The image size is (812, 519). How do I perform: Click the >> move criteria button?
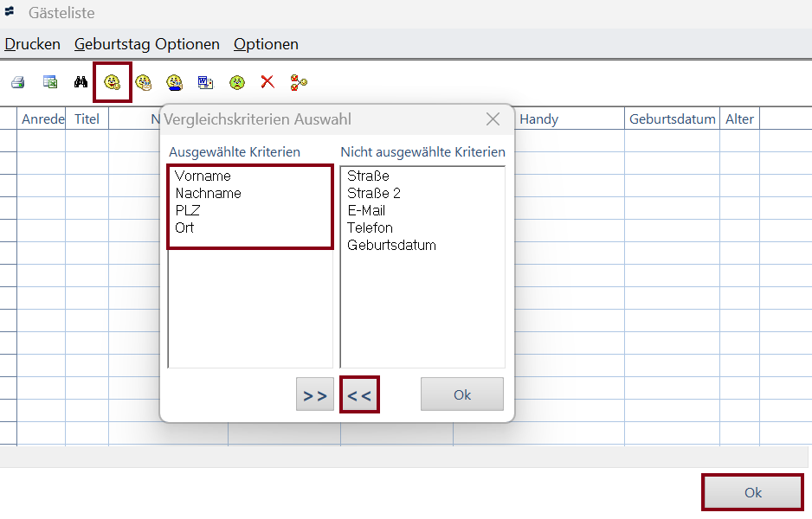[x=314, y=394]
